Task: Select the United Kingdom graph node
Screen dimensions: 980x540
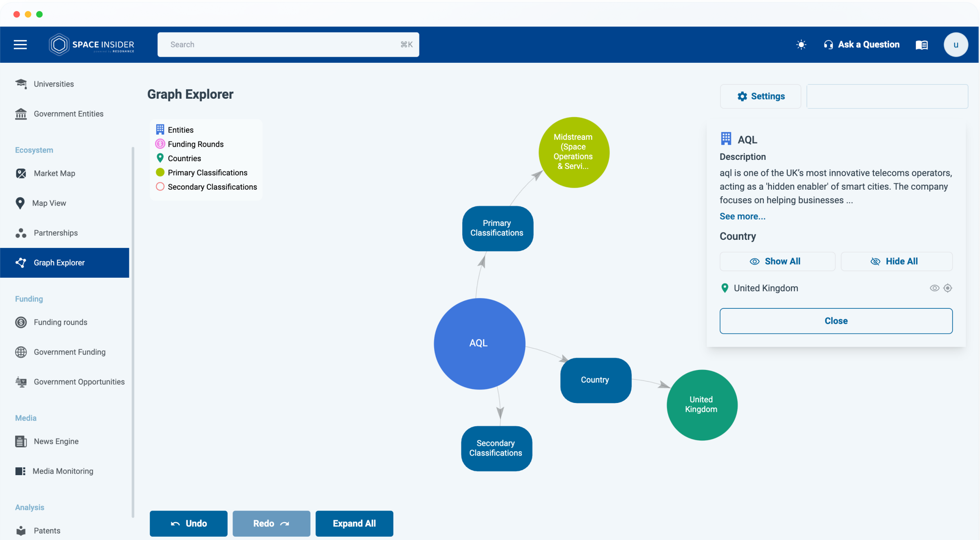Action: tap(702, 405)
